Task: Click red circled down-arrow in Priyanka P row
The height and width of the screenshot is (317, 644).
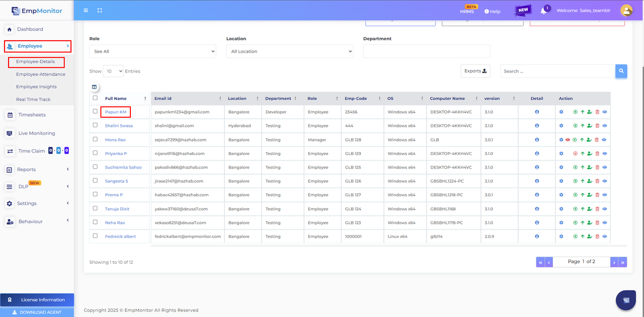Action: point(575,153)
